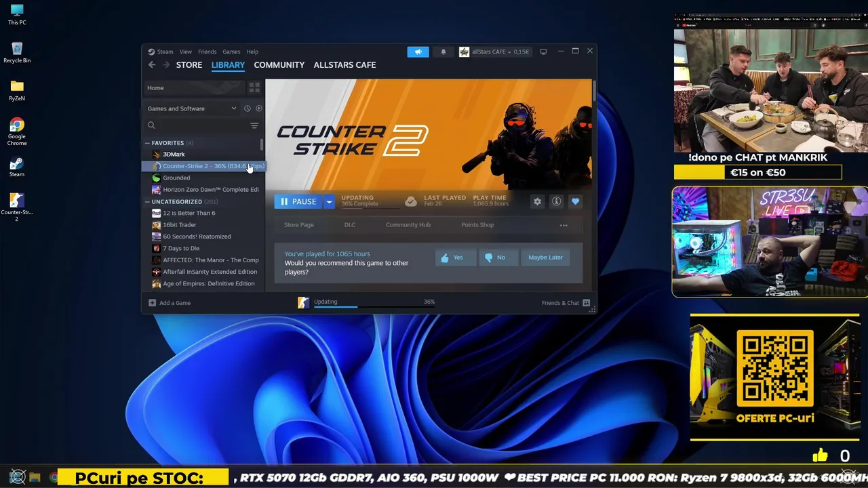This screenshot has height=488, width=868.
Task: Click the Add a Game plus icon
Action: pyautogui.click(x=152, y=303)
